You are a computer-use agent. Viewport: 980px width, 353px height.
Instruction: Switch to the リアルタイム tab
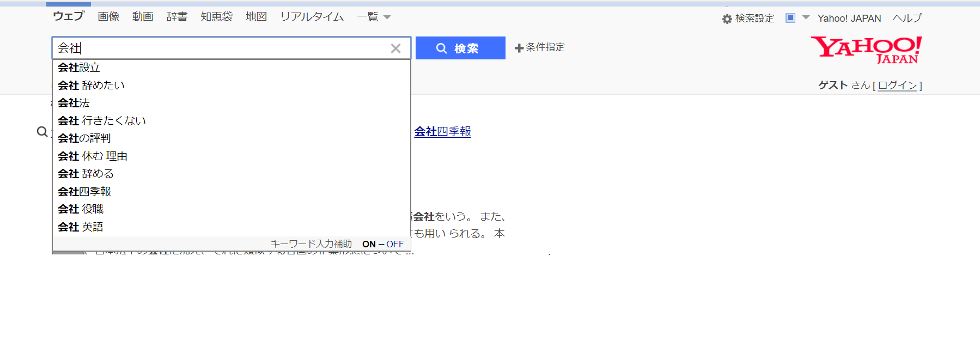(312, 17)
